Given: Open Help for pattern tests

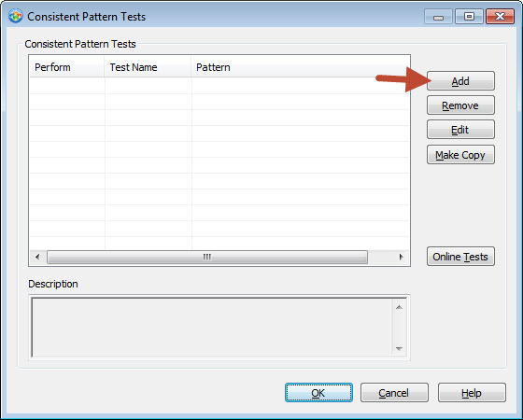Looking at the screenshot, I should point(472,393).
